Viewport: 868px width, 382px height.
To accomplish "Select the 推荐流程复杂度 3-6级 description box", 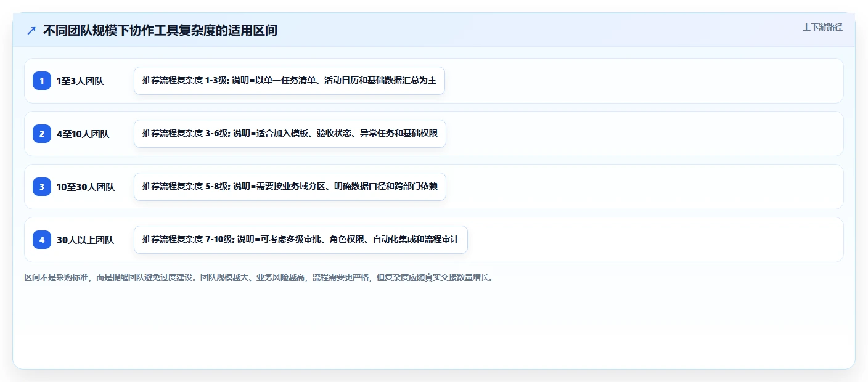I will point(290,134).
